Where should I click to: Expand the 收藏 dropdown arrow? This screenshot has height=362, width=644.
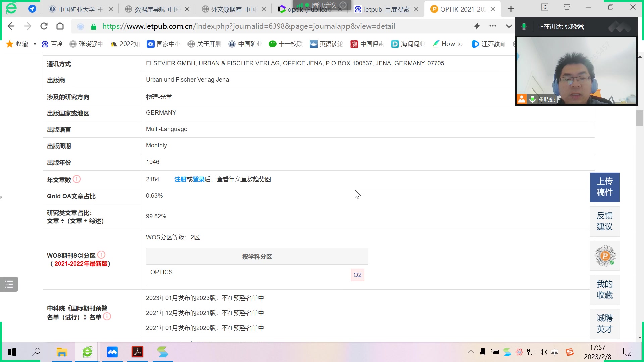(35, 44)
